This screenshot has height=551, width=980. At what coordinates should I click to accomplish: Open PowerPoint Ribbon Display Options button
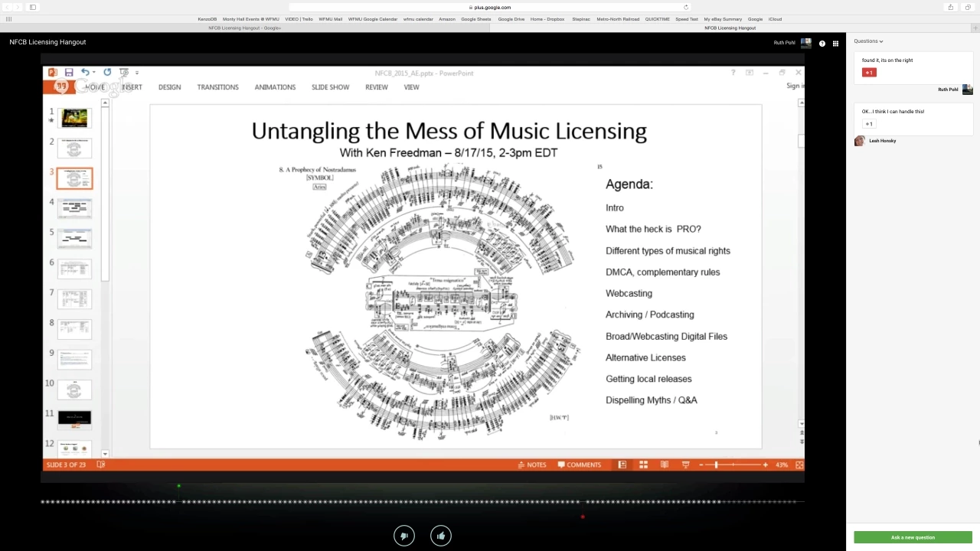pos(749,73)
